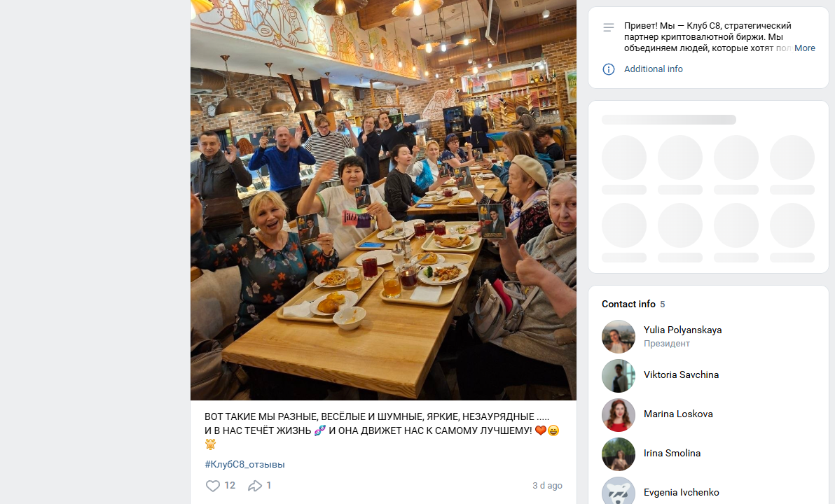
Task: Open the Additional info link
Action: pyautogui.click(x=653, y=69)
